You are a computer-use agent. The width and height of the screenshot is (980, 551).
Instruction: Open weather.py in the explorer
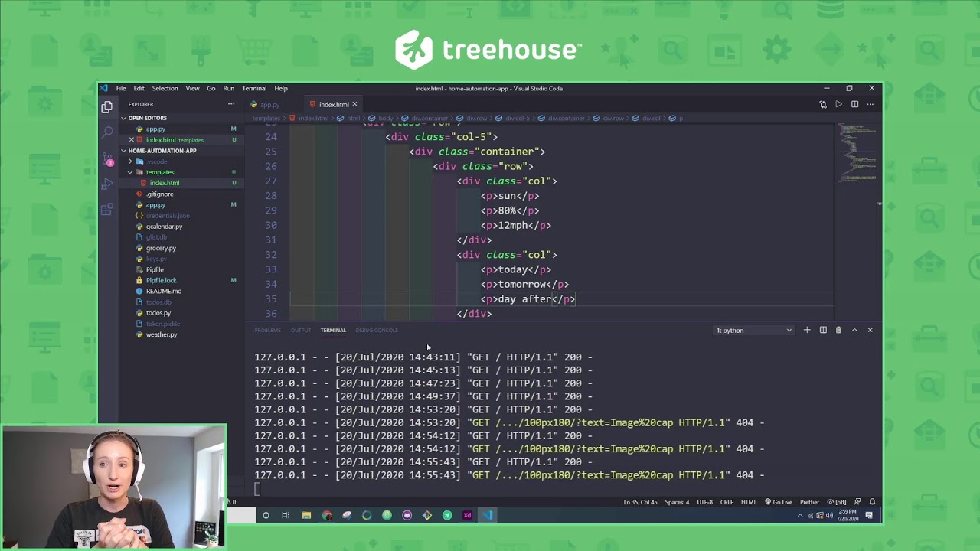(x=161, y=334)
